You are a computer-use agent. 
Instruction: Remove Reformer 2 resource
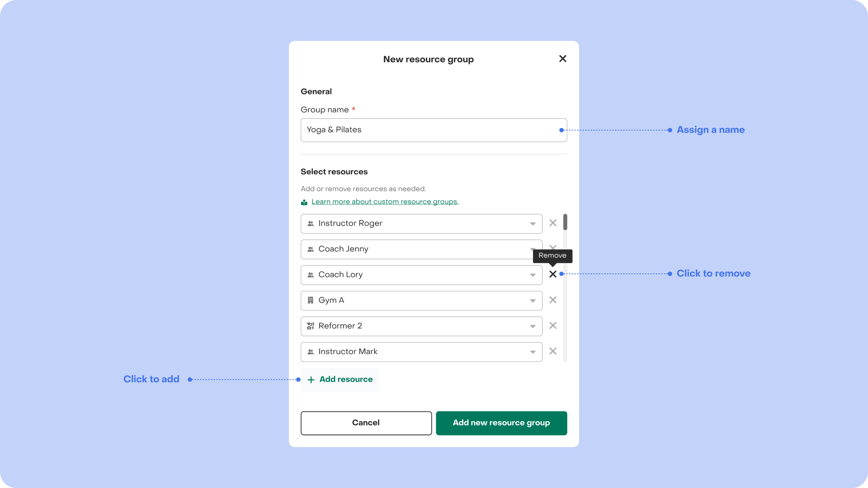(x=552, y=326)
